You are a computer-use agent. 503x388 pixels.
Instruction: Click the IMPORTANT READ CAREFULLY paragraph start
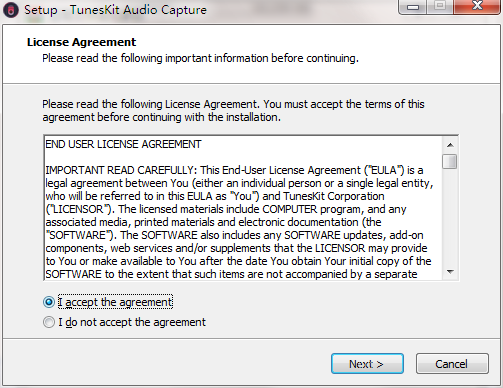122,170
